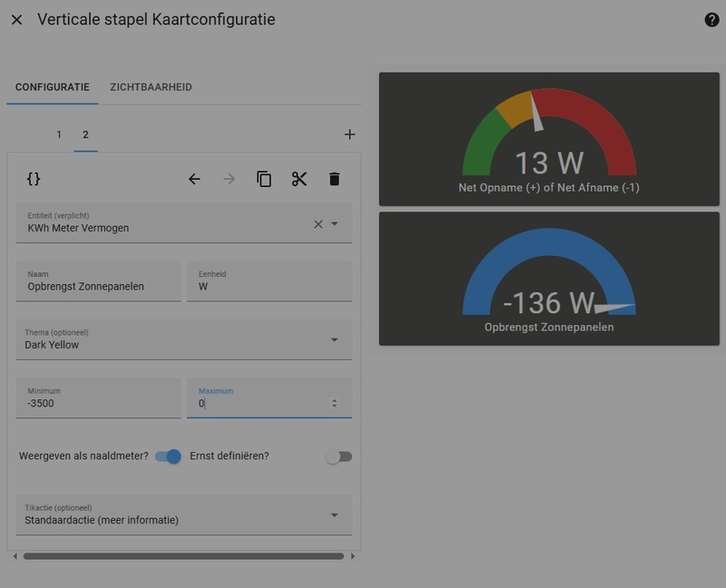Open the CONFIGURATIE tab
Image resolution: width=726 pixels, height=588 pixels.
(x=53, y=87)
